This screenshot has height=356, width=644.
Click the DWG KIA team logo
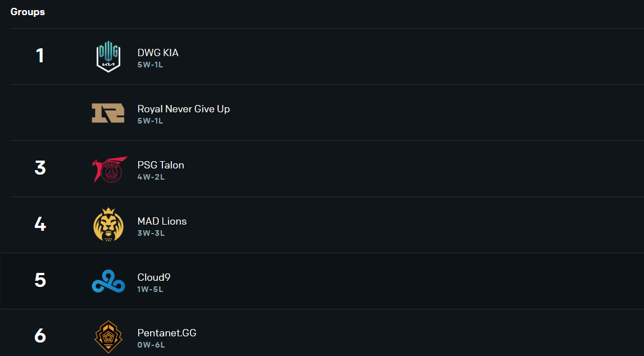click(108, 57)
